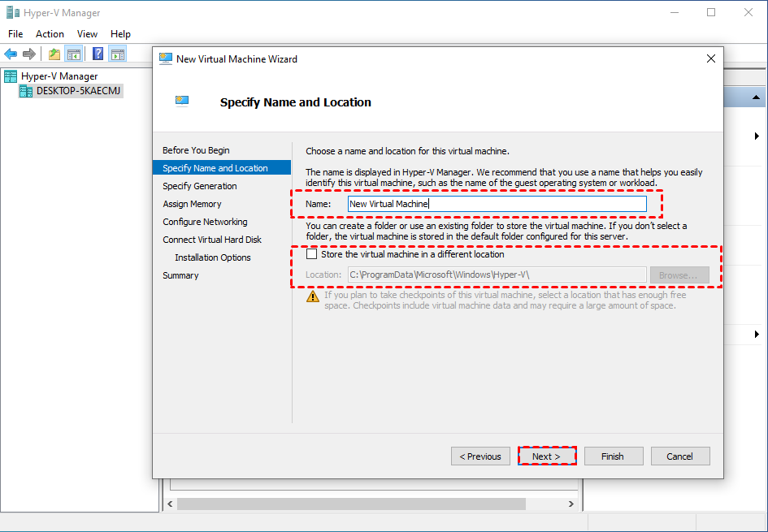
Task: Go to Summary step
Action: tap(180, 275)
